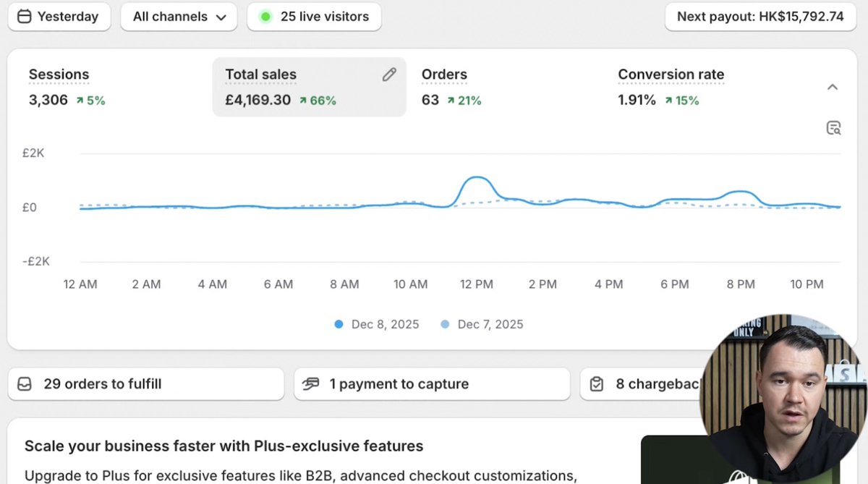This screenshot has height=484, width=868.
Task: Click the upward arrow beside the 5% sessions change
Action: (80, 100)
